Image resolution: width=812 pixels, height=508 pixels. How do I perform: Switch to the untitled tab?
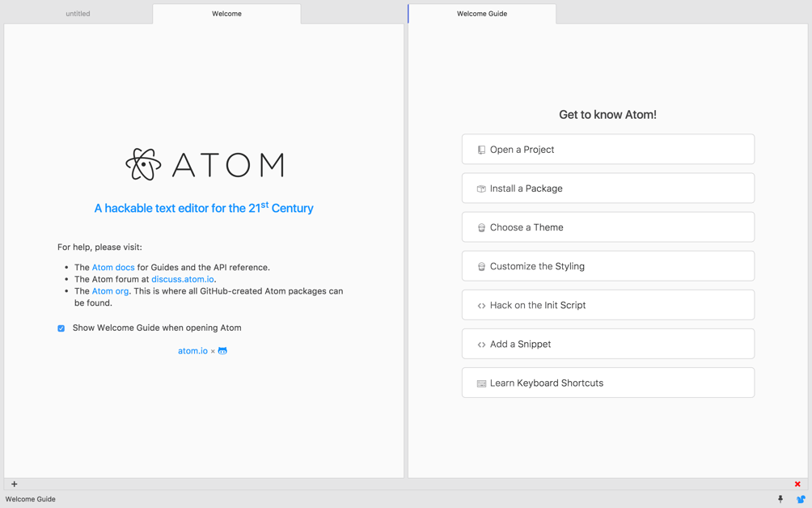point(78,14)
